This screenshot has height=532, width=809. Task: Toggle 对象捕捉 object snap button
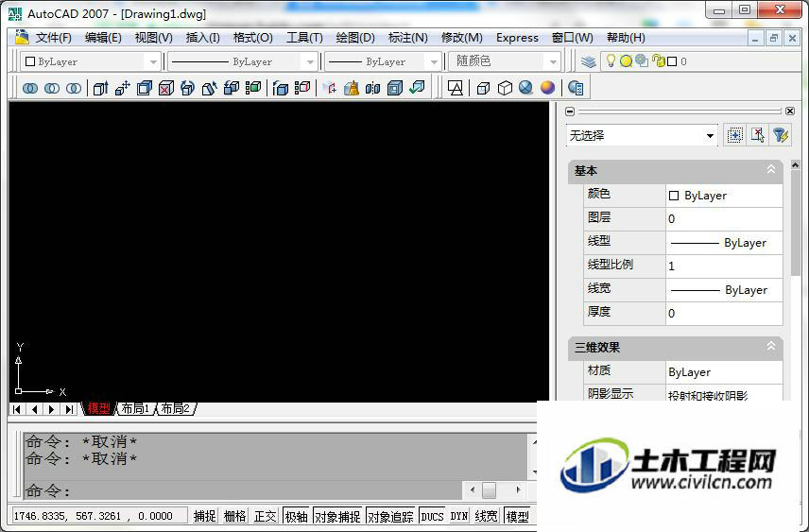tap(337, 516)
